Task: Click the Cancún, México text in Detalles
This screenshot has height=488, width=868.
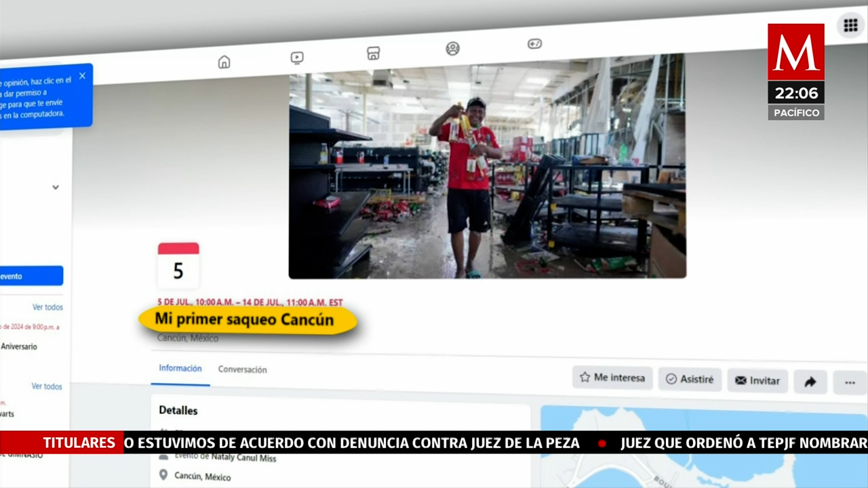Action: (203, 476)
